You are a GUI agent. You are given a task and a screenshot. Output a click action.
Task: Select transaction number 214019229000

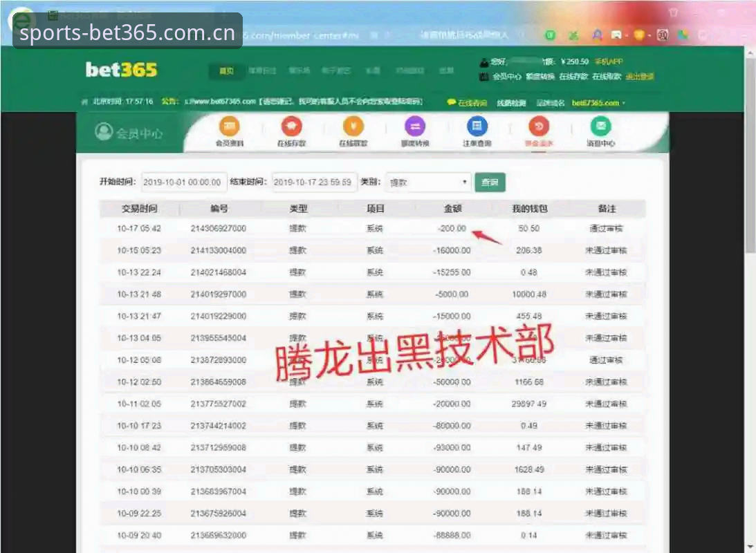(x=219, y=316)
